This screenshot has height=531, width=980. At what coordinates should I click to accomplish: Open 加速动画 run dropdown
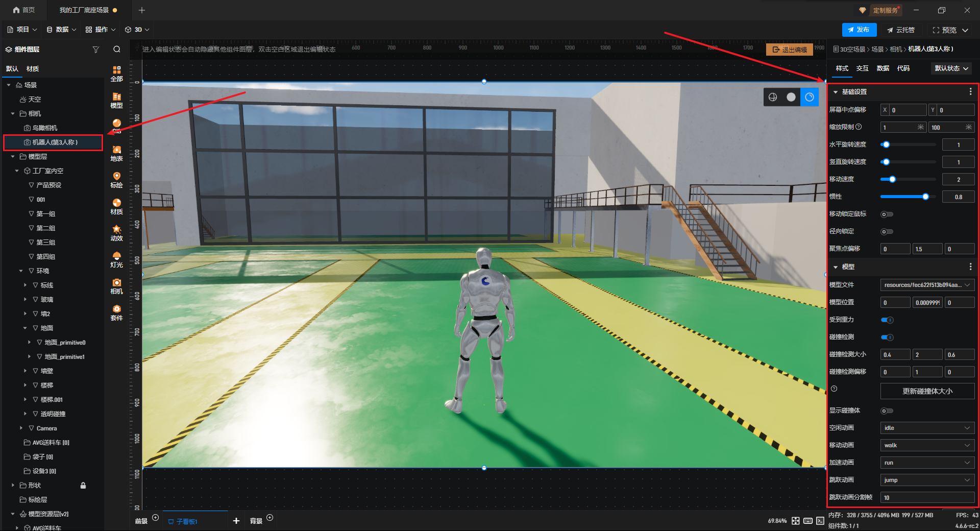tap(927, 463)
